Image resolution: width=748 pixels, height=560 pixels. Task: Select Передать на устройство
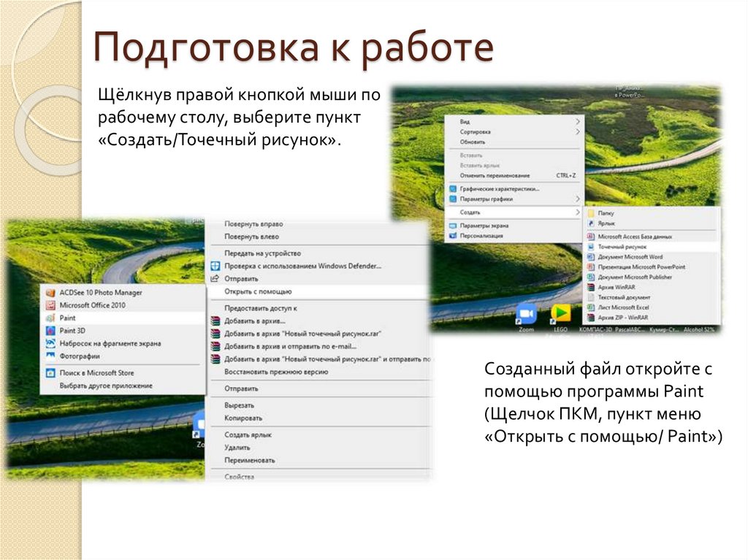pyautogui.click(x=262, y=253)
